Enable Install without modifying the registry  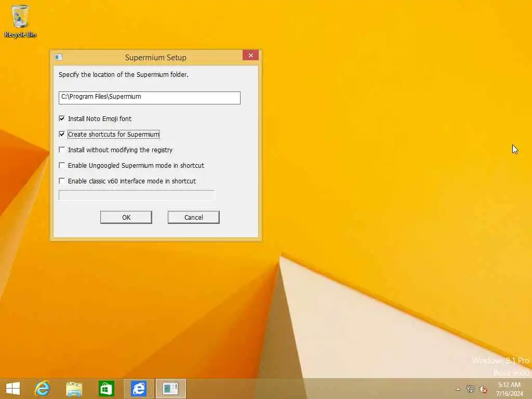[x=62, y=150]
